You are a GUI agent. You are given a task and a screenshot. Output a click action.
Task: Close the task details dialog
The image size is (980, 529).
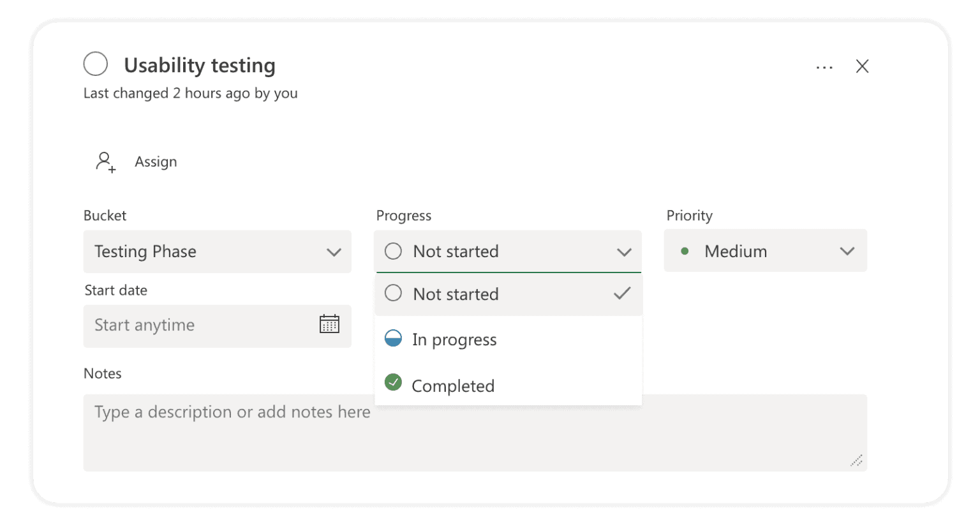point(862,66)
